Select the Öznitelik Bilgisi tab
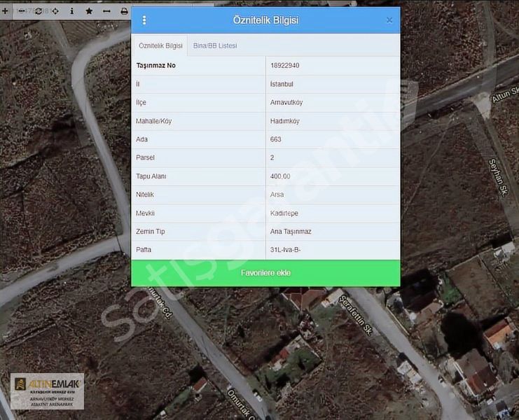This screenshot has height=420, width=519. [x=160, y=45]
